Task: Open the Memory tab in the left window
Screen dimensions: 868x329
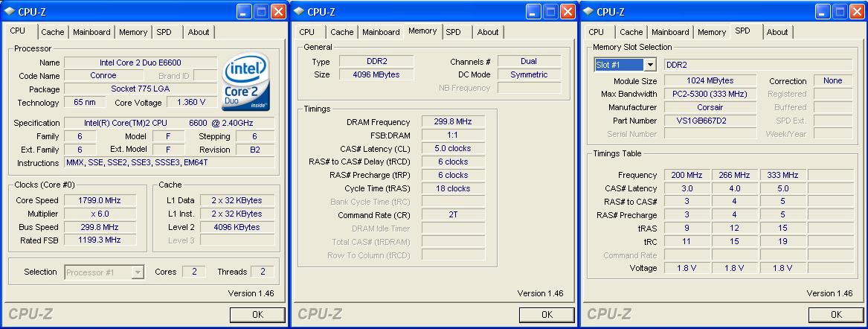Action: (x=133, y=32)
